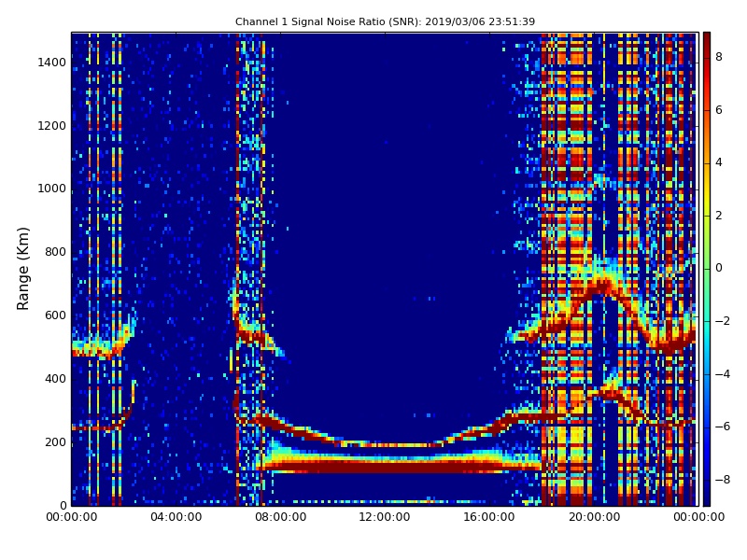Click the 1000 range tick label
The width and height of the screenshot is (747, 560).
point(51,189)
